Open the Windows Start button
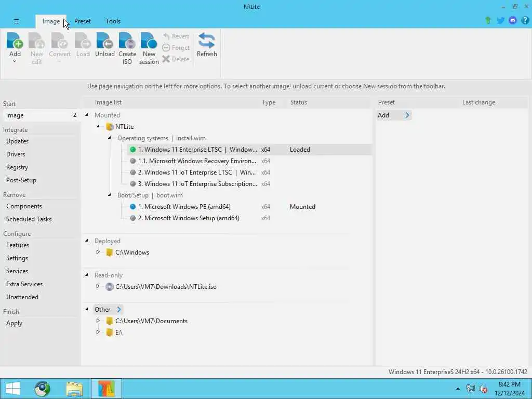 point(13,389)
